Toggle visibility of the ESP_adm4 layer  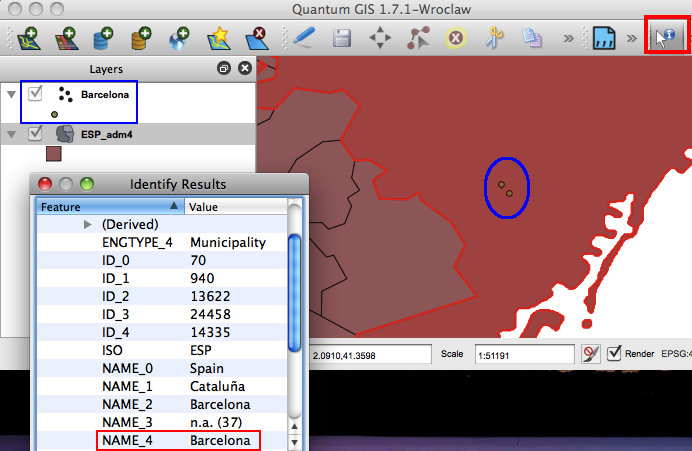pos(35,133)
